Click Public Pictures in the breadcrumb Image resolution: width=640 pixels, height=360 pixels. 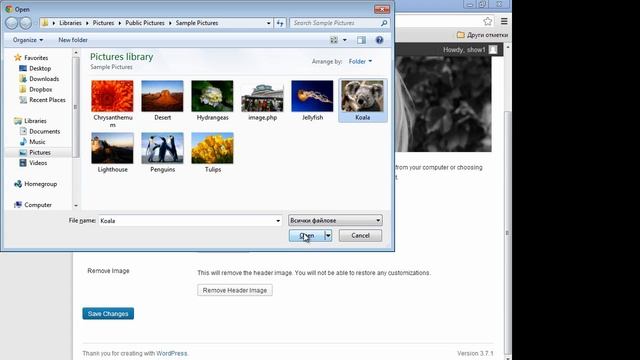[x=145, y=23]
